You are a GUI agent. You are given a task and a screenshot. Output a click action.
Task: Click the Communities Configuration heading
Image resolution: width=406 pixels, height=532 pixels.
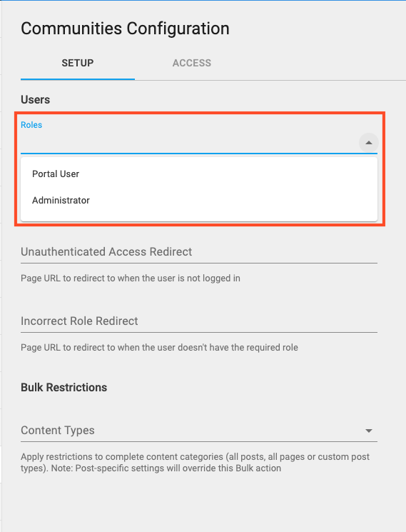(125, 29)
